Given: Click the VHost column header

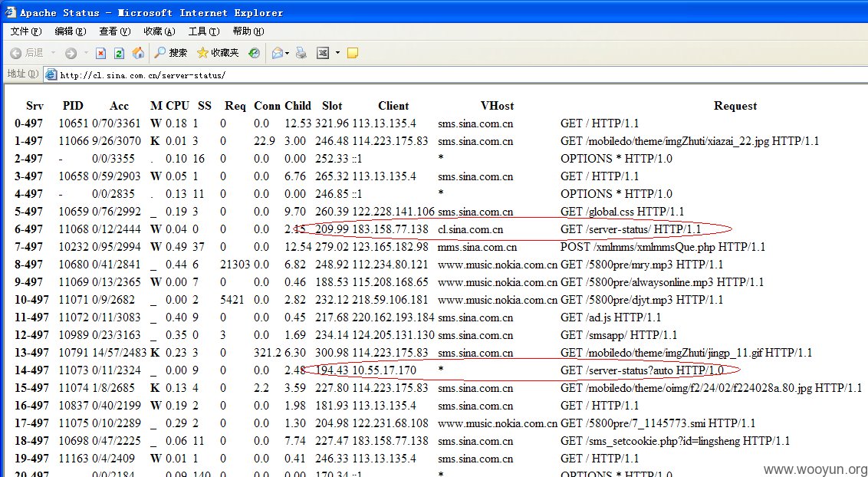Looking at the screenshot, I should 497,106.
